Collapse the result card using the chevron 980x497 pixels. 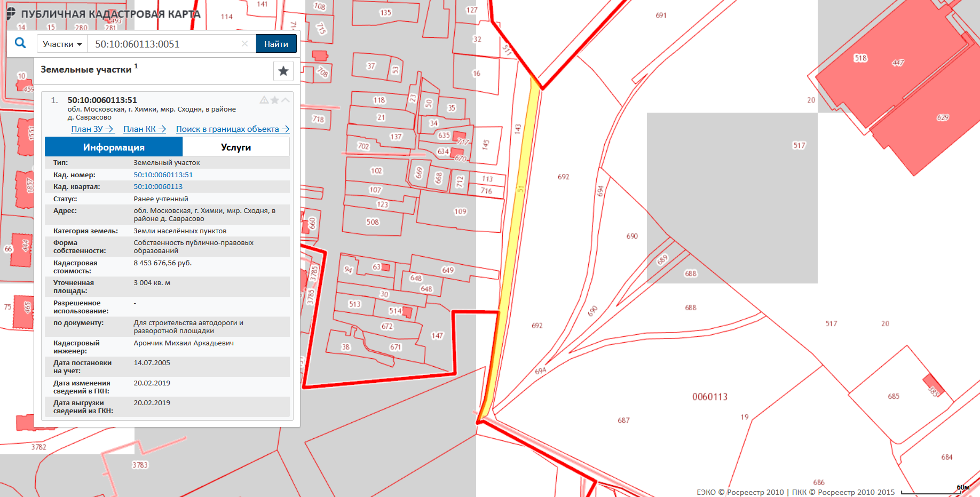point(286,100)
